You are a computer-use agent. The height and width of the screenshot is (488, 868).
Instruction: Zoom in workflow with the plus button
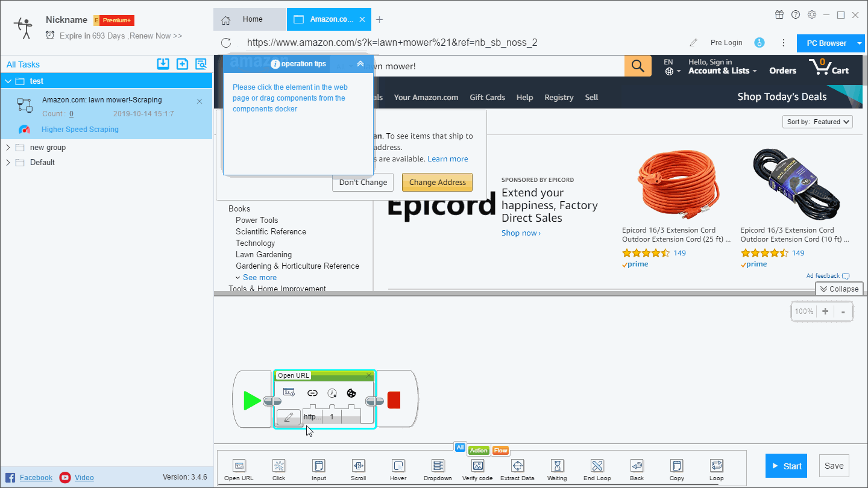pos(825,311)
